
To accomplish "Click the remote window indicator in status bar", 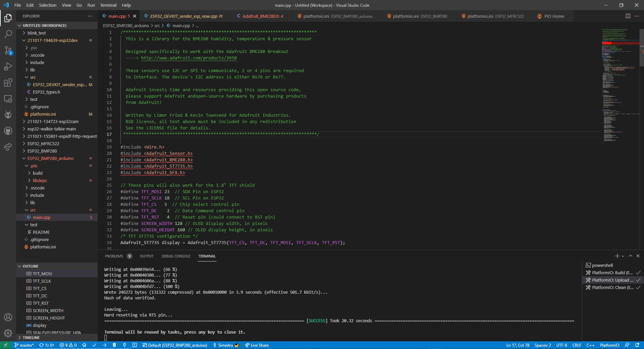I will click(5, 345).
